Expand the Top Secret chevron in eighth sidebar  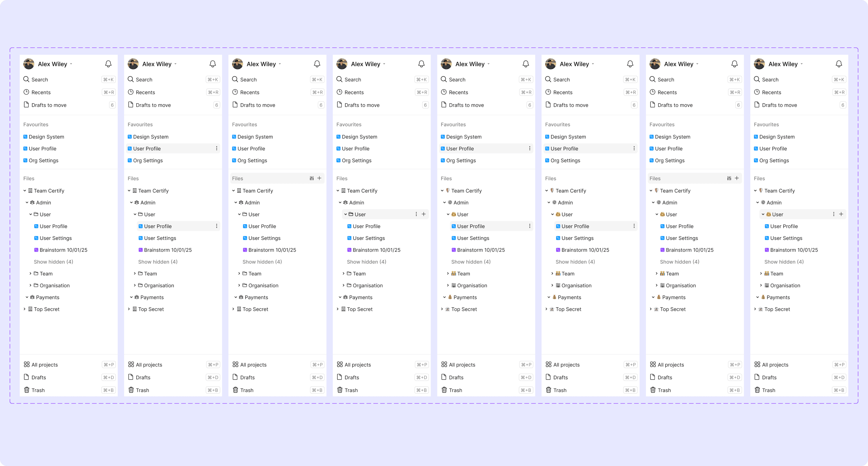(755, 309)
